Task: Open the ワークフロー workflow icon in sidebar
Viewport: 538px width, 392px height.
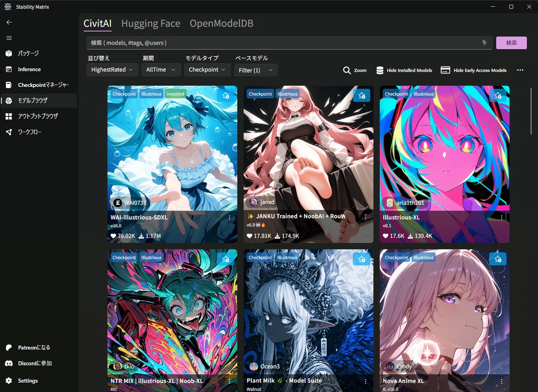Action: tap(9, 132)
